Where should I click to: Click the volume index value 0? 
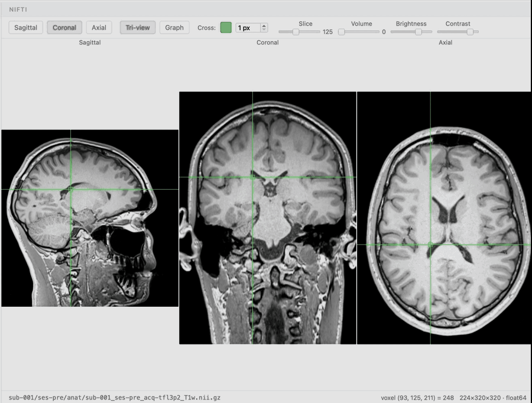pyautogui.click(x=384, y=32)
